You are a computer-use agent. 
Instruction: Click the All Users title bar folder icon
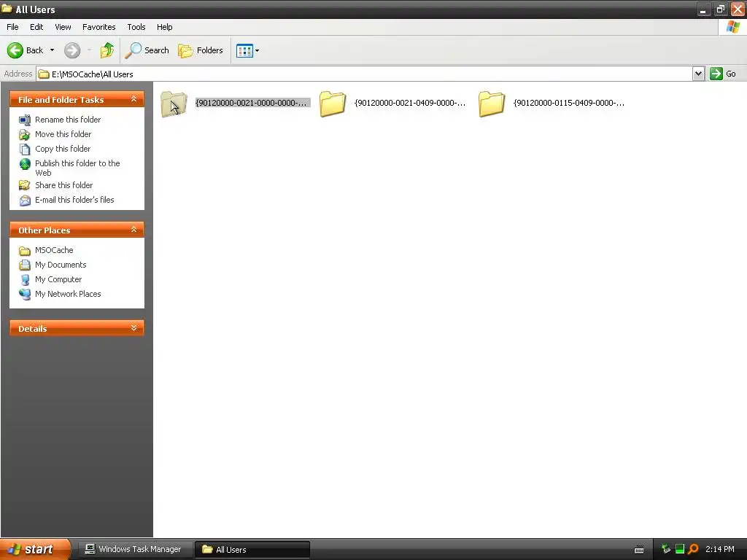pos(7,9)
